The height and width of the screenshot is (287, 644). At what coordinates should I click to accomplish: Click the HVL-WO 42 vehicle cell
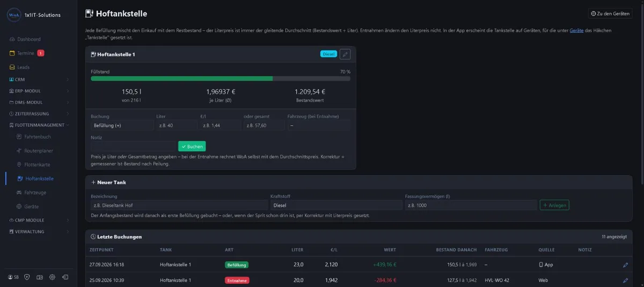coord(497,281)
